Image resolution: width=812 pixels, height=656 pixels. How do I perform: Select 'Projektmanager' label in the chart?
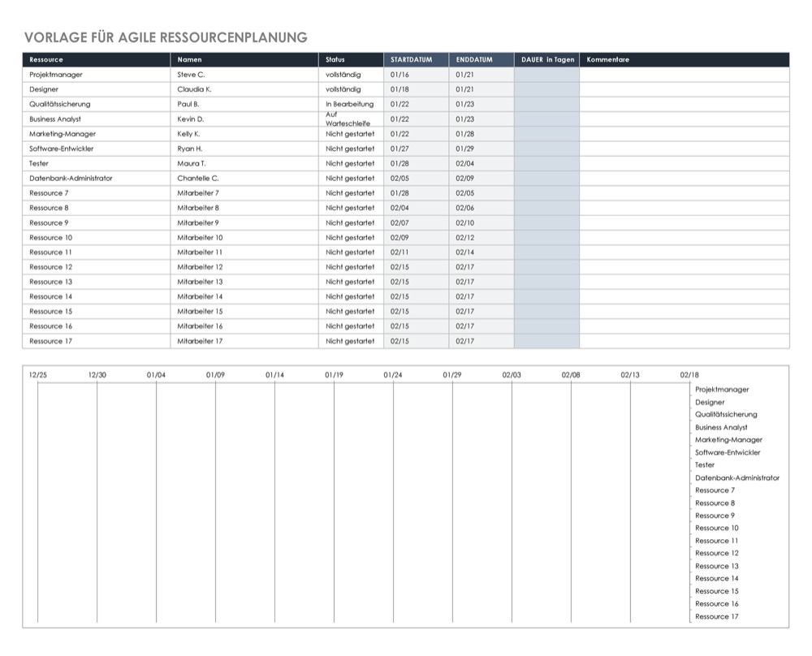point(722,390)
